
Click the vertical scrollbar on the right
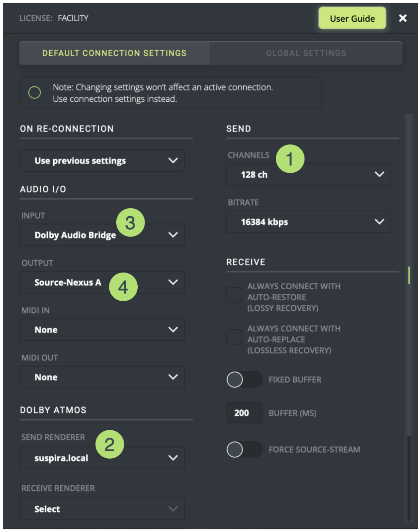pyautogui.click(x=409, y=275)
